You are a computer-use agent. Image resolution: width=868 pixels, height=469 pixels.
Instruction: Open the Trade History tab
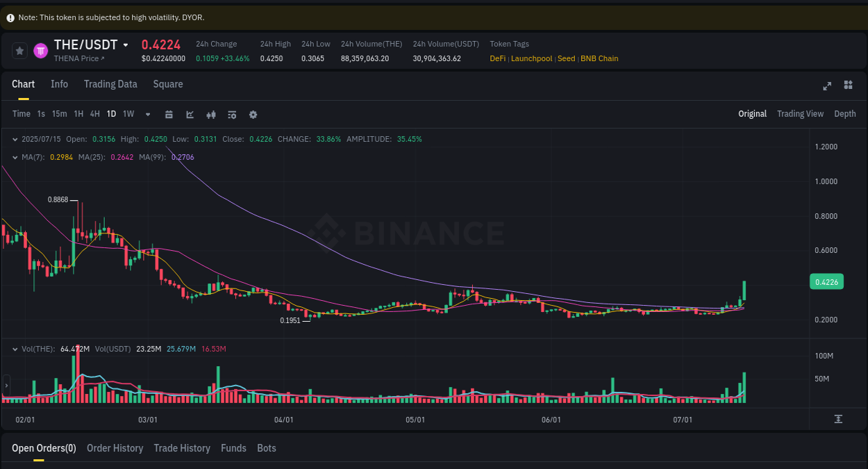tap(182, 448)
